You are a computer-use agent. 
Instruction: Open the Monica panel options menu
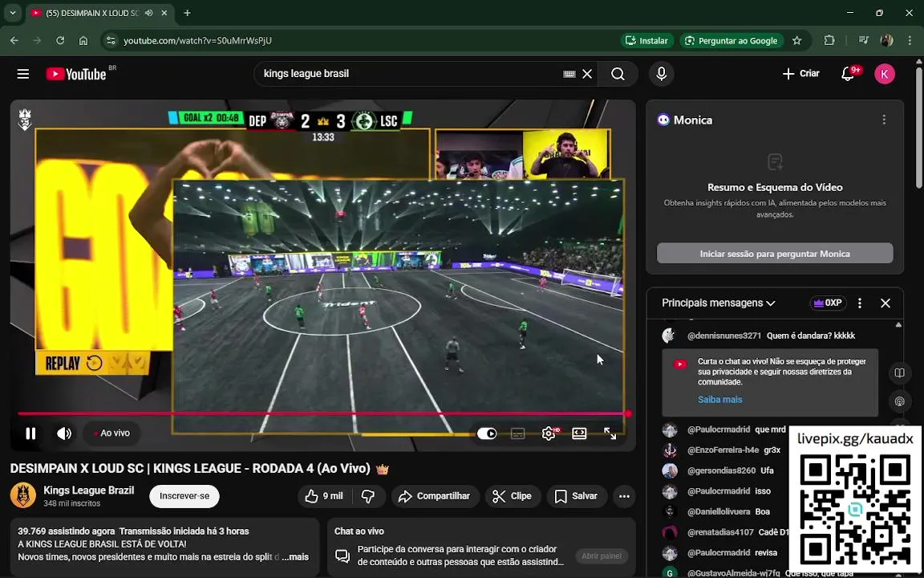coord(884,120)
